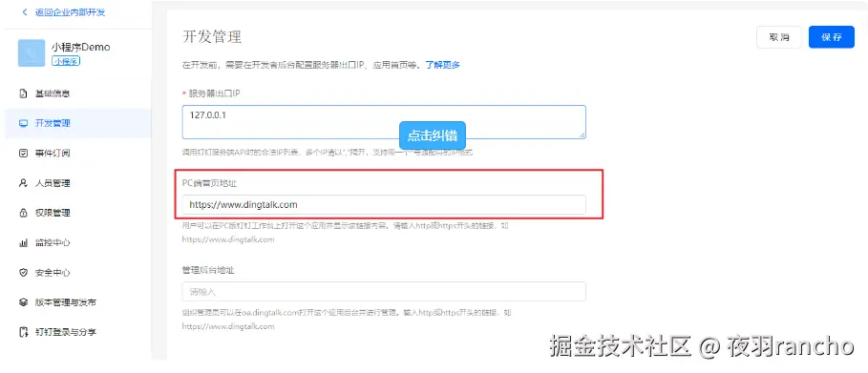Open the 了解更多 link

pyautogui.click(x=442, y=65)
